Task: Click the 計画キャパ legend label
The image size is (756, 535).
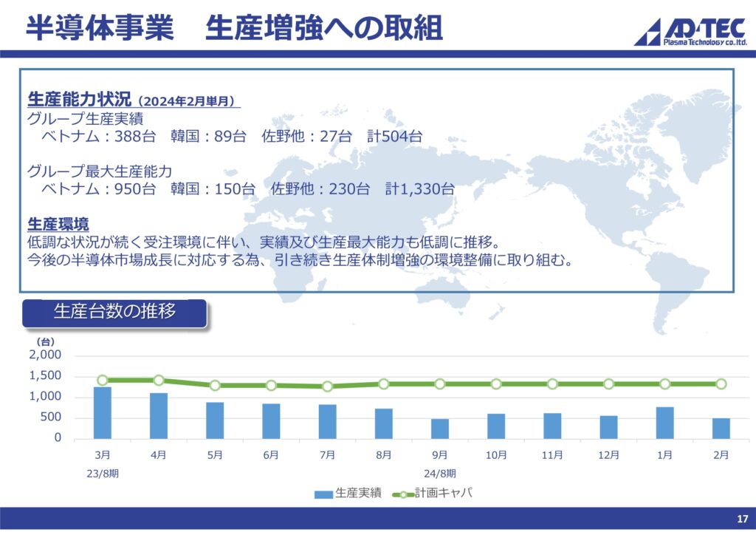Action: pos(444,493)
